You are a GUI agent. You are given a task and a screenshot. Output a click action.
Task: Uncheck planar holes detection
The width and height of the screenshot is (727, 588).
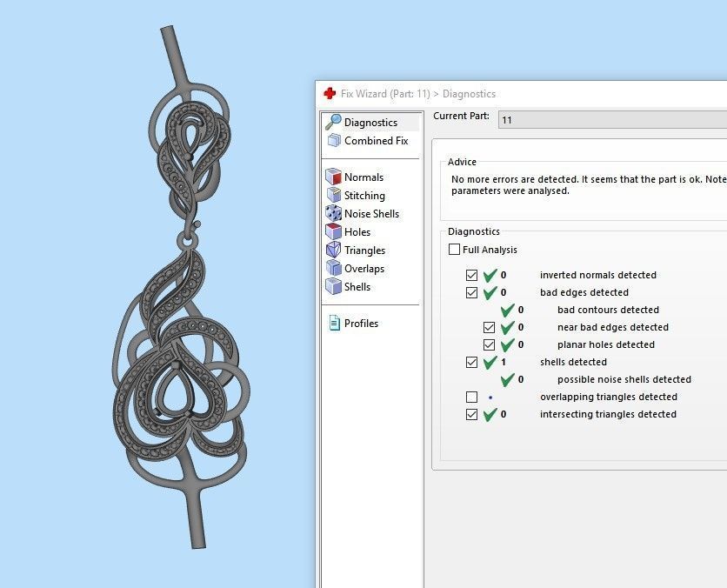click(x=489, y=344)
